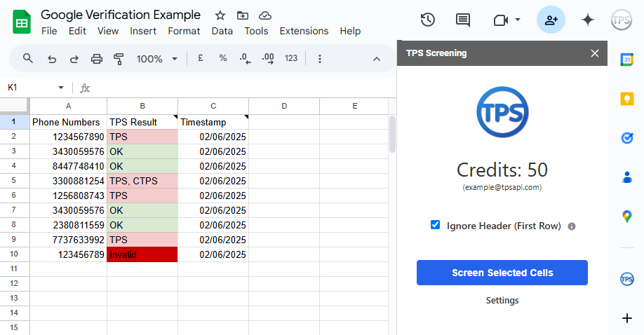Click the Share people icon button
Viewport: 644px width, 335px height.
pos(551,20)
